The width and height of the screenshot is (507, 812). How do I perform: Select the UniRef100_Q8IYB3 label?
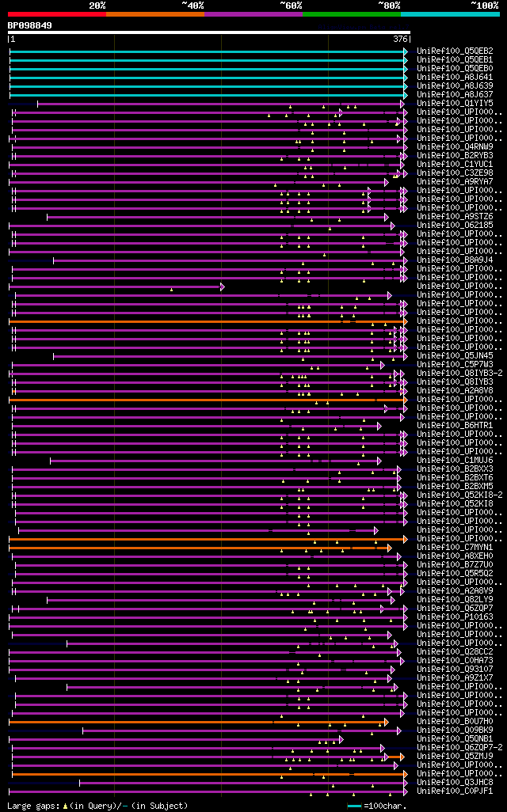coord(455,381)
